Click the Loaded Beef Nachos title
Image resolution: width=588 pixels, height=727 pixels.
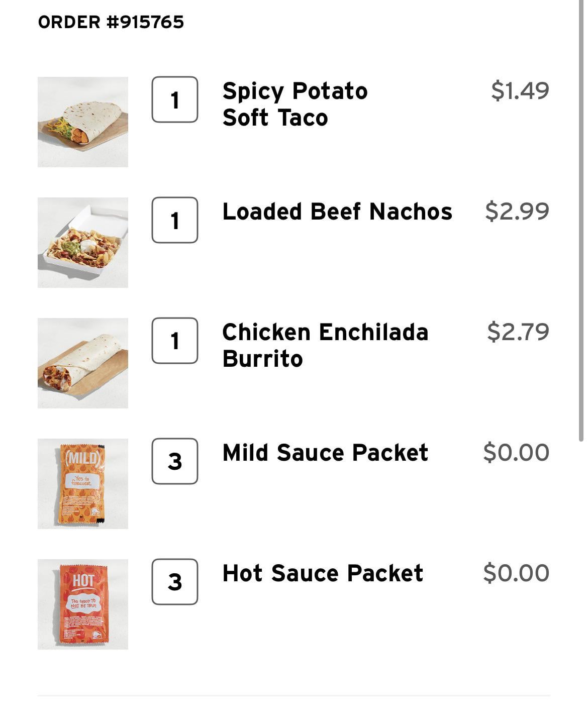(337, 212)
